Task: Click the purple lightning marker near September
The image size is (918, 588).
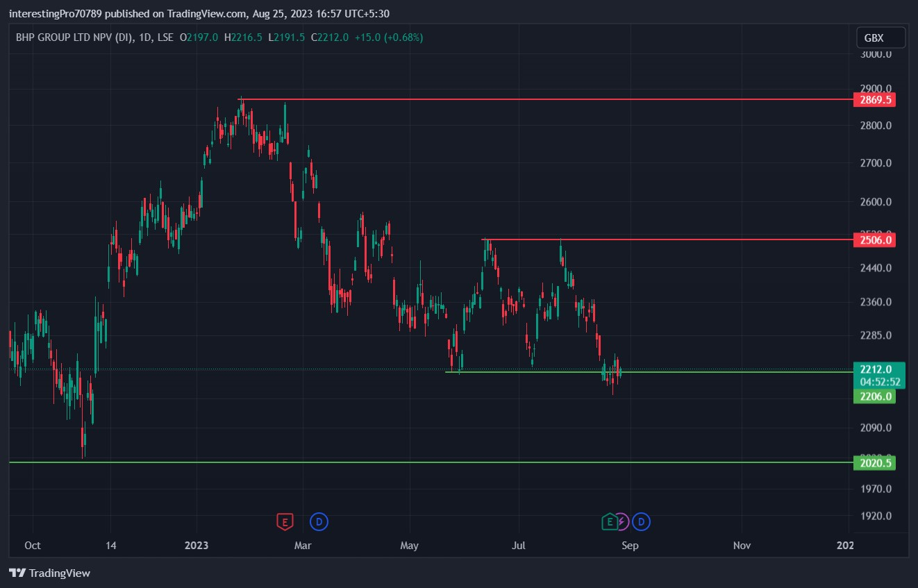Action: pyautogui.click(x=622, y=521)
